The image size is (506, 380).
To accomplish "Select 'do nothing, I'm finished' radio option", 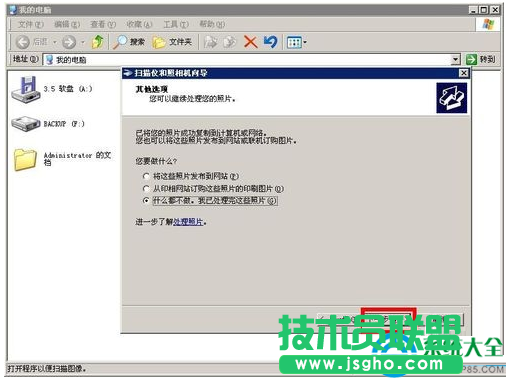I will pyautogui.click(x=146, y=201).
